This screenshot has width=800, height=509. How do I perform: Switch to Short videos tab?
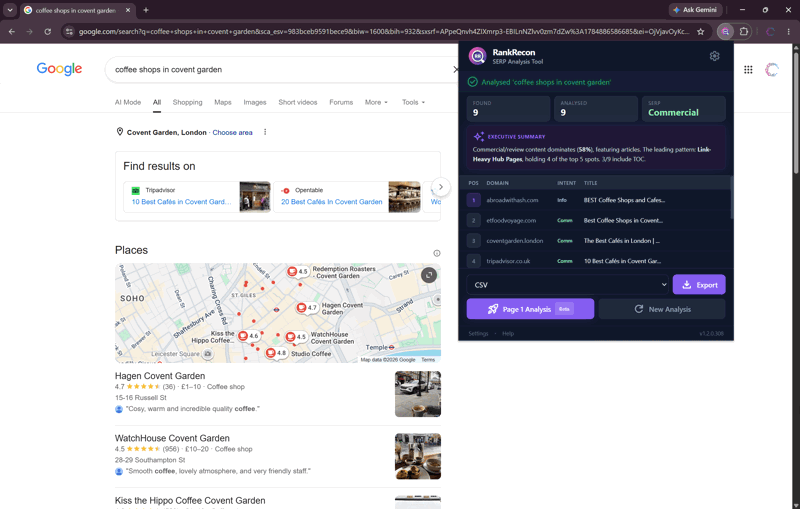point(297,102)
